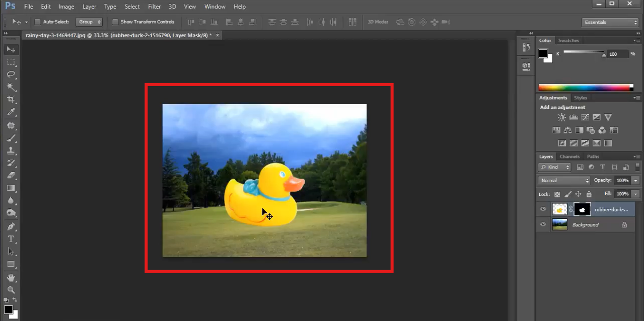This screenshot has height=321, width=644.
Task: Open the Filter menu
Action: point(154,7)
